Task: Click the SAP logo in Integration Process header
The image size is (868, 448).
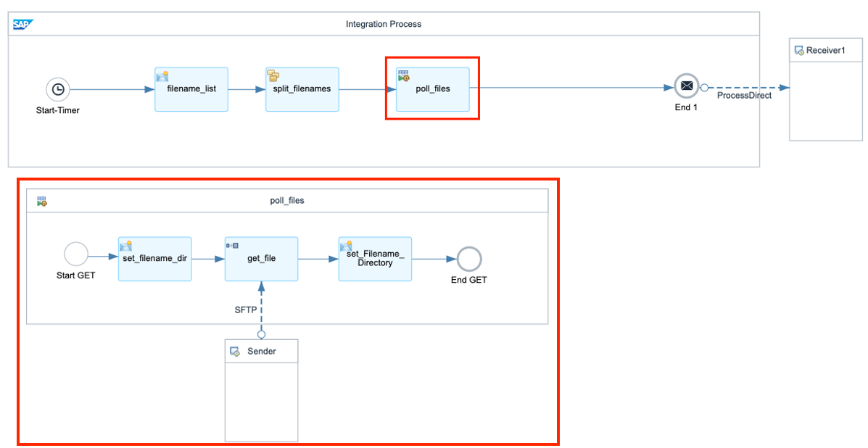Action: pyautogui.click(x=24, y=24)
